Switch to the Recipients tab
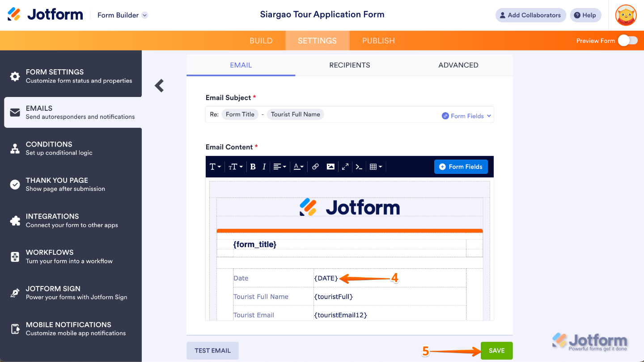 (x=350, y=65)
